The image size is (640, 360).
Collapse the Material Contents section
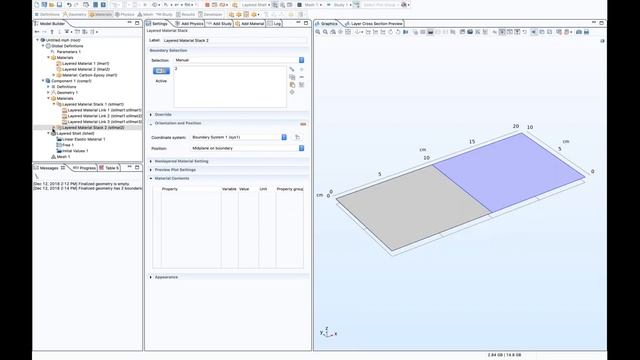(x=151, y=178)
